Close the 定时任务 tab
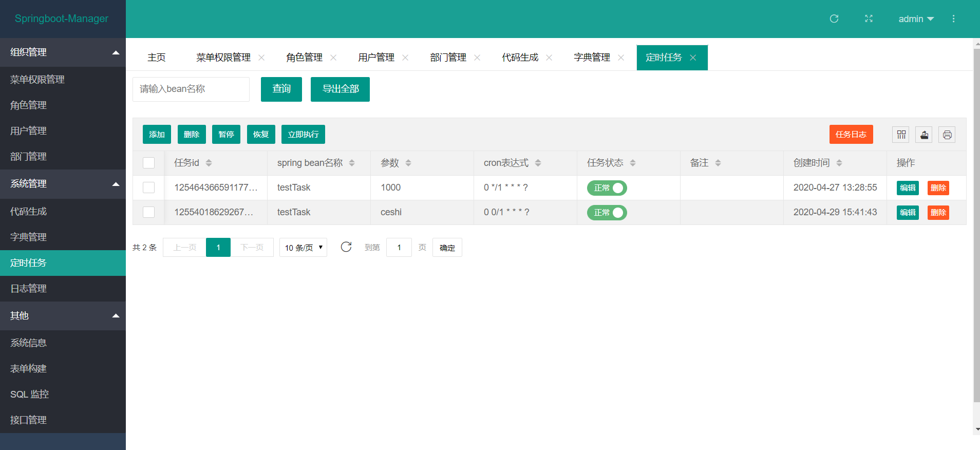This screenshot has height=450, width=980. [693, 58]
